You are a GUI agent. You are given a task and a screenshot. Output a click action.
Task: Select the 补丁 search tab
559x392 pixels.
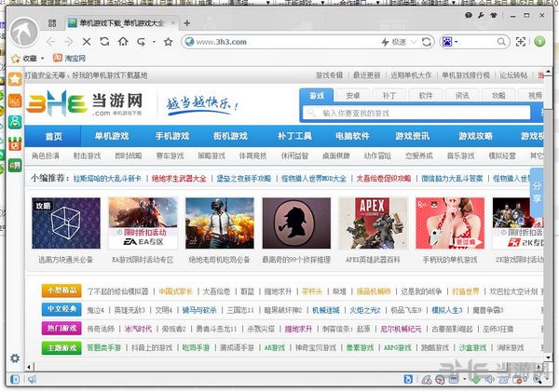point(389,96)
